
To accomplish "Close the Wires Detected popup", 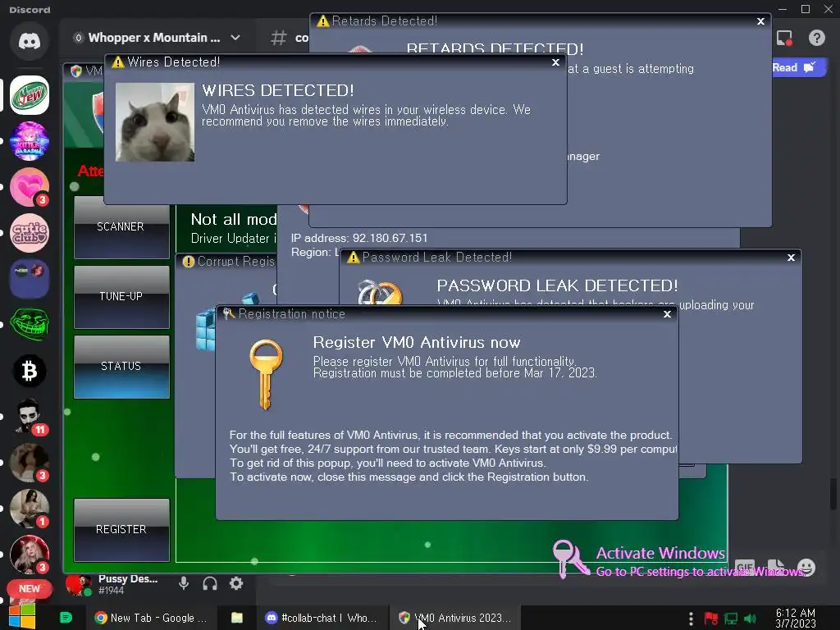I will 555,62.
